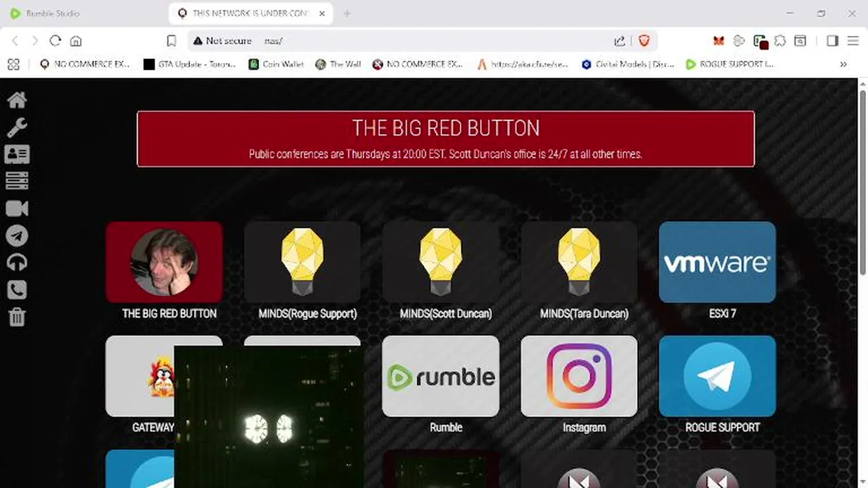Open the MINDS(Tara Duncan) lightbulb tile

tap(579, 262)
